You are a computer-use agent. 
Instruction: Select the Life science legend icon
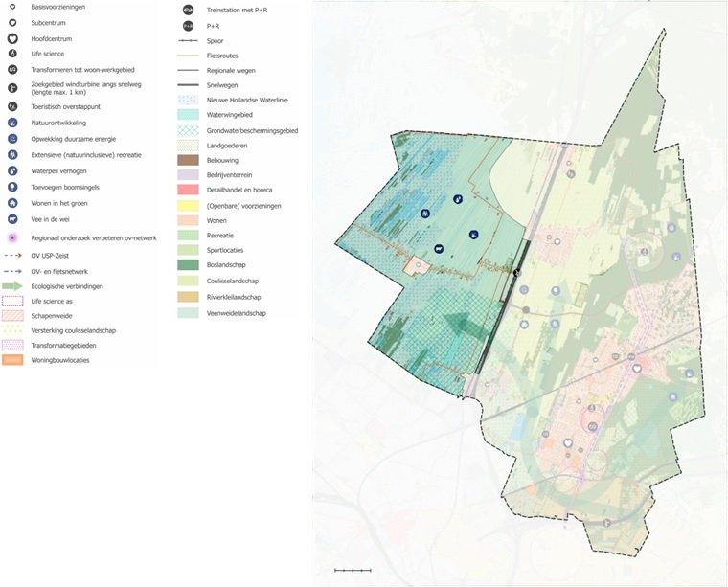point(12,55)
